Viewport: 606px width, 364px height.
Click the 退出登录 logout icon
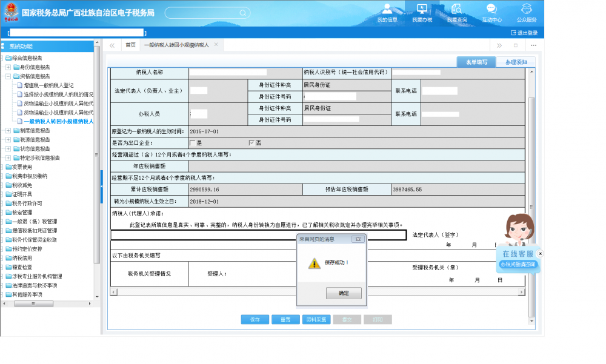pyautogui.click(x=513, y=33)
